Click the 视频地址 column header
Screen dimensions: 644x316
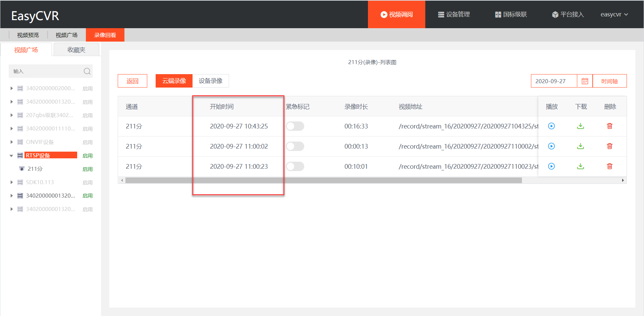point(411,107)
